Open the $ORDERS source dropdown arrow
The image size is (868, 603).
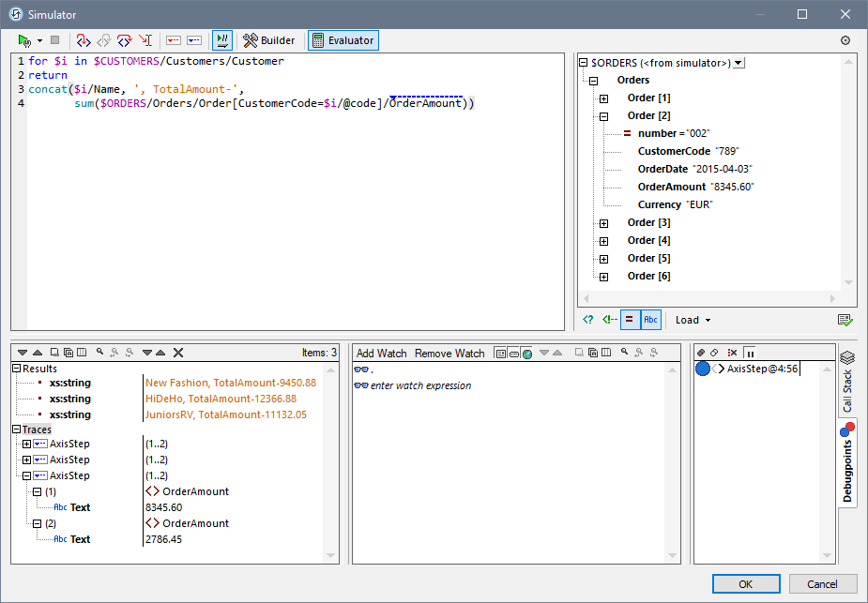coord(739,63)
